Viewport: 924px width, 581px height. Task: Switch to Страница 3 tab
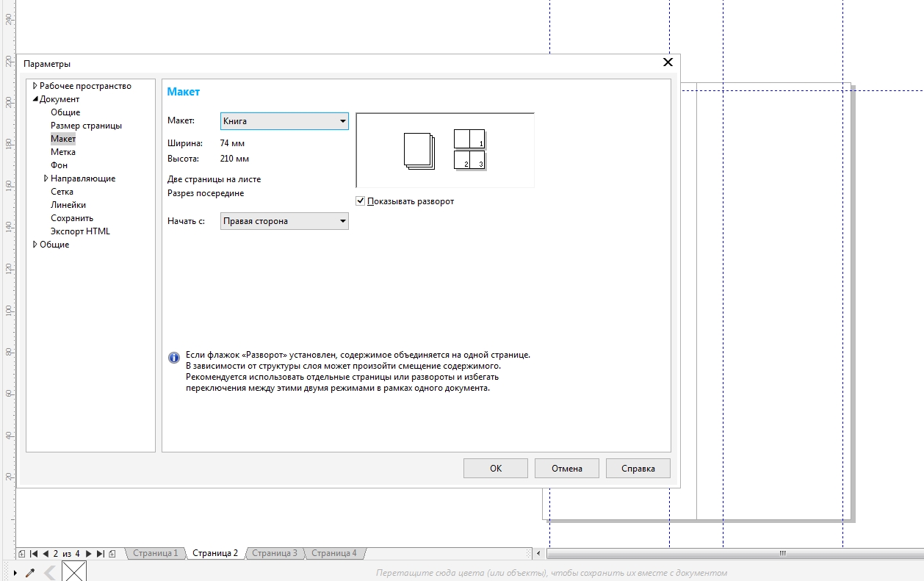point(275,553)
